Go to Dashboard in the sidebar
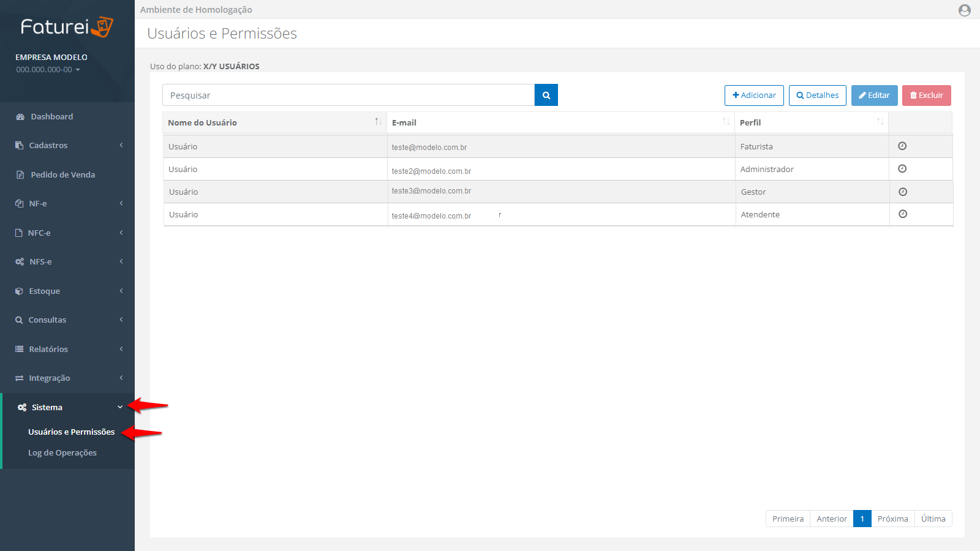The width and height of the screenshot is (980, 551). (51, 117)
